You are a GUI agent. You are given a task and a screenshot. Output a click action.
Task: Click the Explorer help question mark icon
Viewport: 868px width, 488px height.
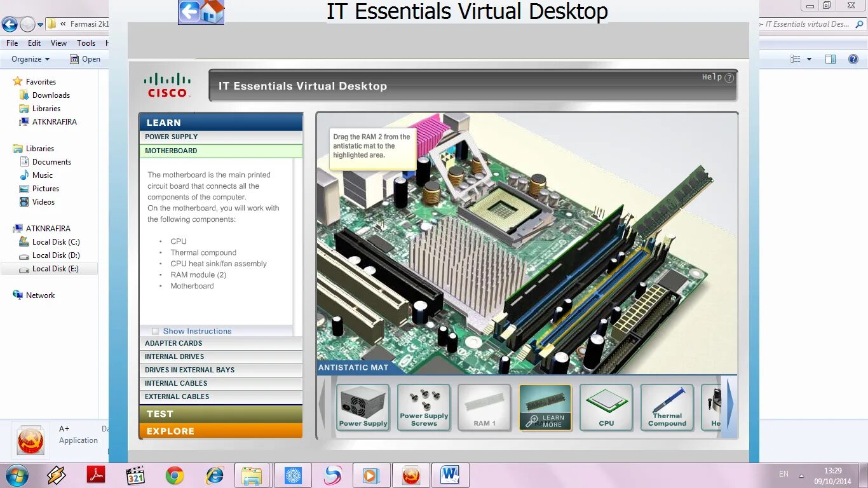click(853, 59)
